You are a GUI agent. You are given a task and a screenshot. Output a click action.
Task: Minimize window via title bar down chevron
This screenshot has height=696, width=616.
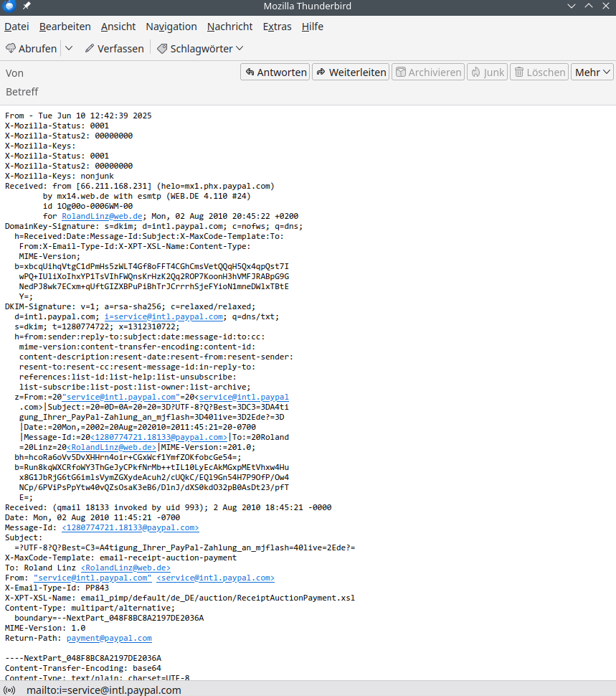point(572,6)
